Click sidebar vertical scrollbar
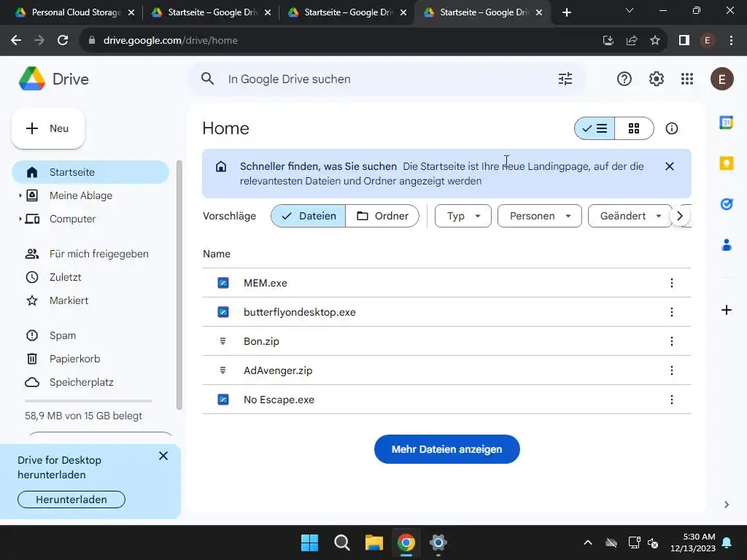 point(179,285)
